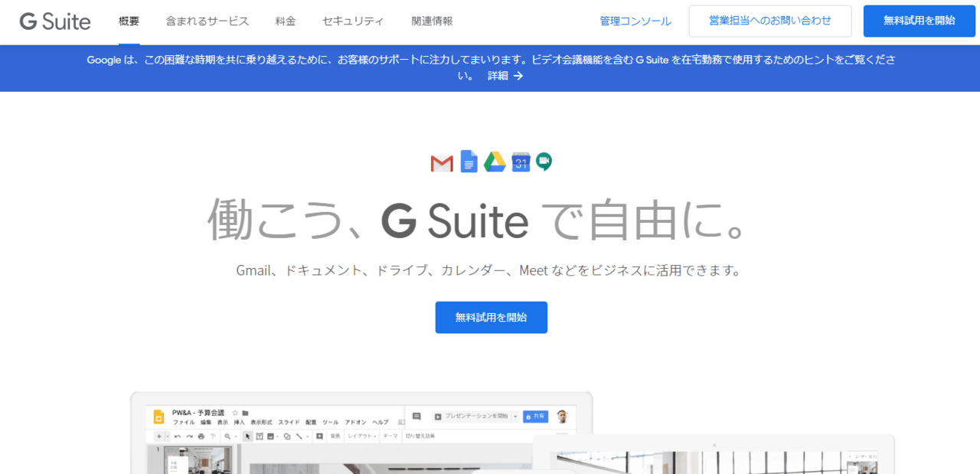Click the add comment icon in the Slides toolbar
This screenshot has width=980, height=474.
pos(319,436)
